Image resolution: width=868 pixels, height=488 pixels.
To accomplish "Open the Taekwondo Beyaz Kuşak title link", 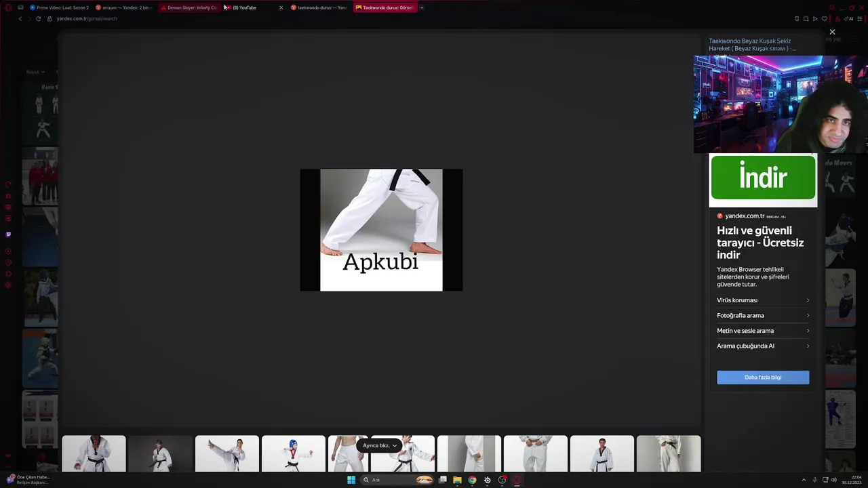I will pyautogui.click(x=752, y=45).
